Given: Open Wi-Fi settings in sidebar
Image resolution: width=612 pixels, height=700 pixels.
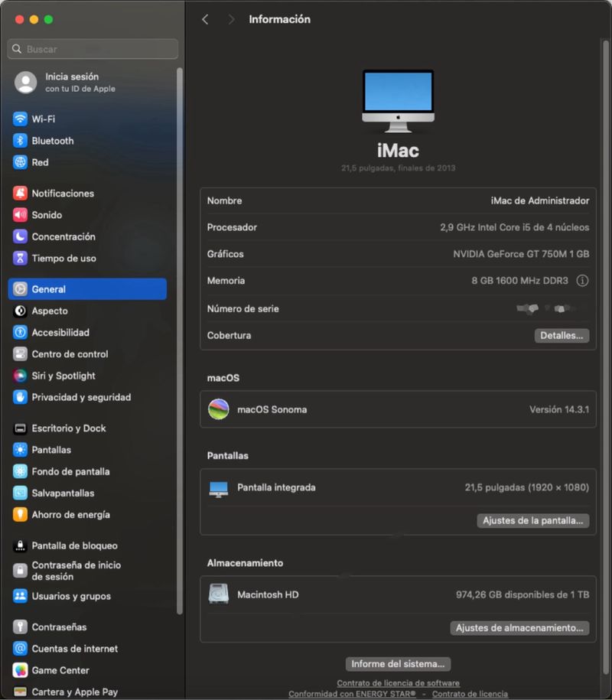Looking at the screenshot, I should pyautogui.click(x=87, y=119).
